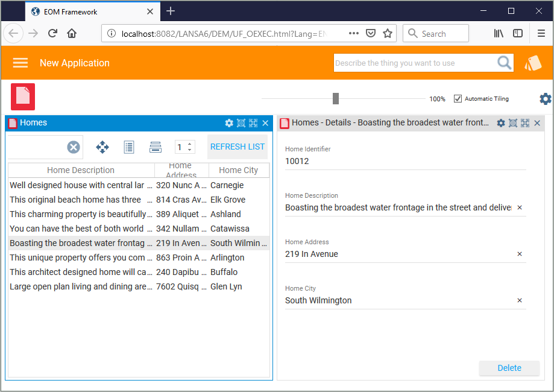Increase the number stepper value in Homes toolbar
554x392 pixels.
(190, 144)
